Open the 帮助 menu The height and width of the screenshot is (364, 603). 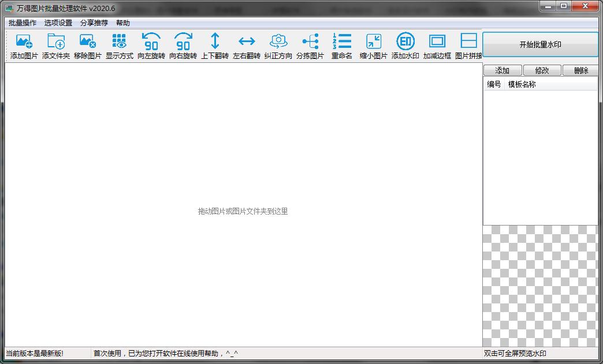[x=122, y=22]
